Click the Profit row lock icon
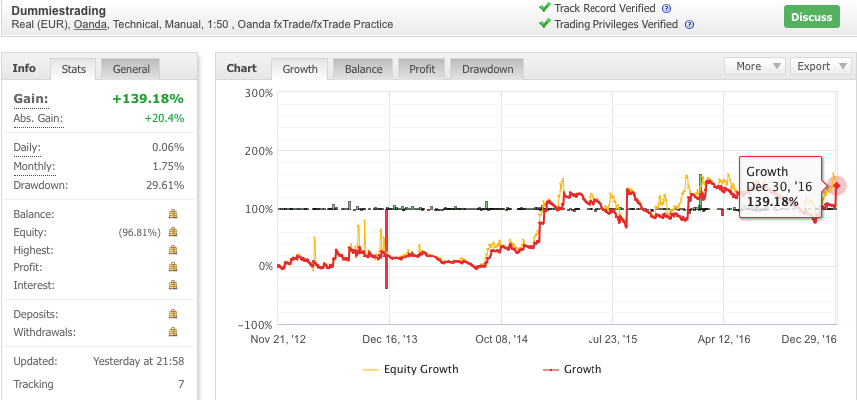 pyautogui.click(x=173, y=268)
